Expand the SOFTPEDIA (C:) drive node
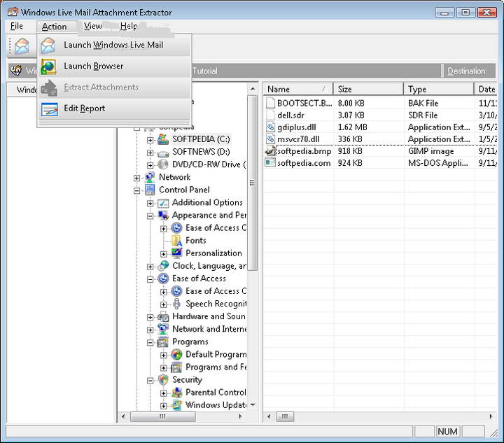Viewport: 504px width, 443px height. (150, 140)
